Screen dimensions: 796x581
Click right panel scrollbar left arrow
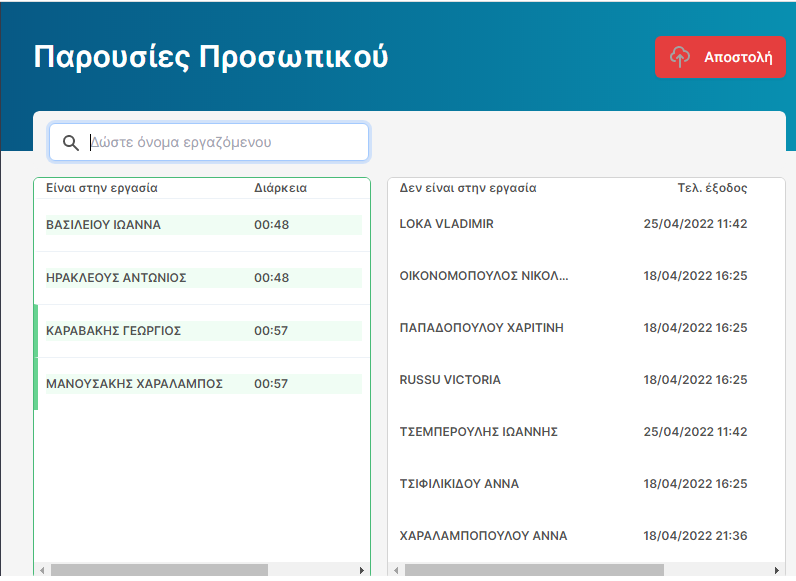point(396,570)
